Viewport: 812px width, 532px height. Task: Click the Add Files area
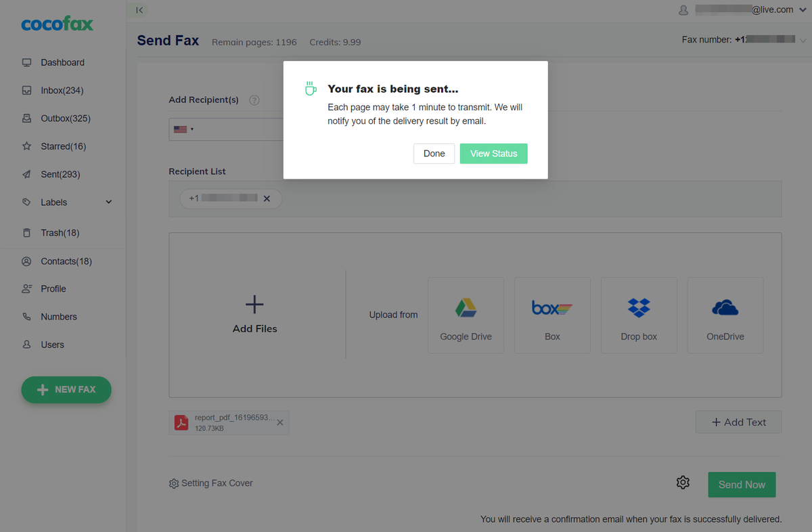point(255,315)
